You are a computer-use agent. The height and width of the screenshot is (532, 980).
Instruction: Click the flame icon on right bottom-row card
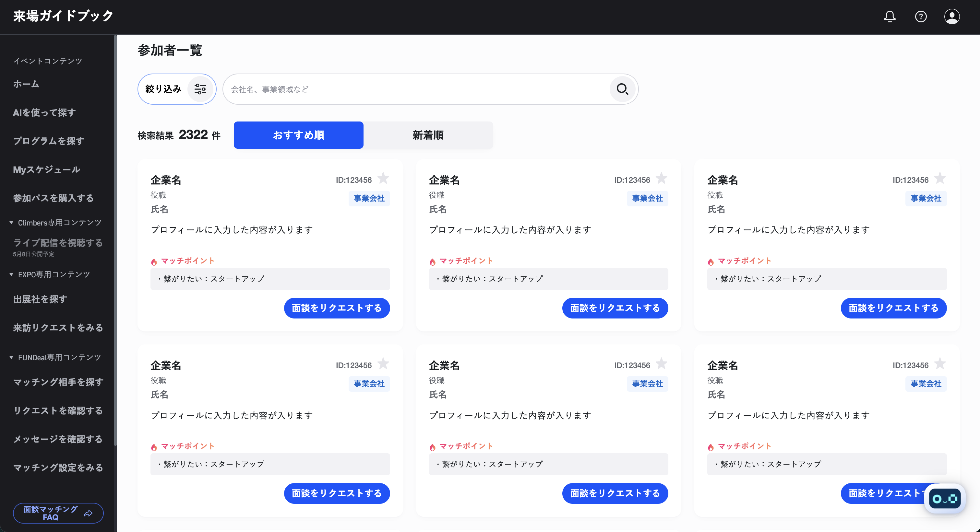pyautogui.click(x=711, y=447)
